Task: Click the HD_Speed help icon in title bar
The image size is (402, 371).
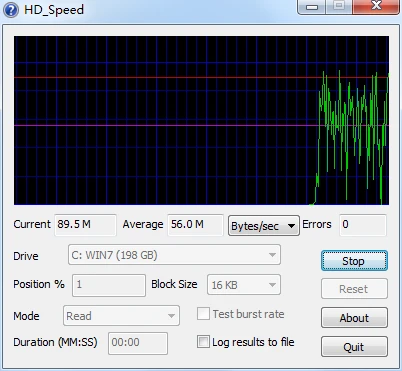Action: click(x=11, y=10)
